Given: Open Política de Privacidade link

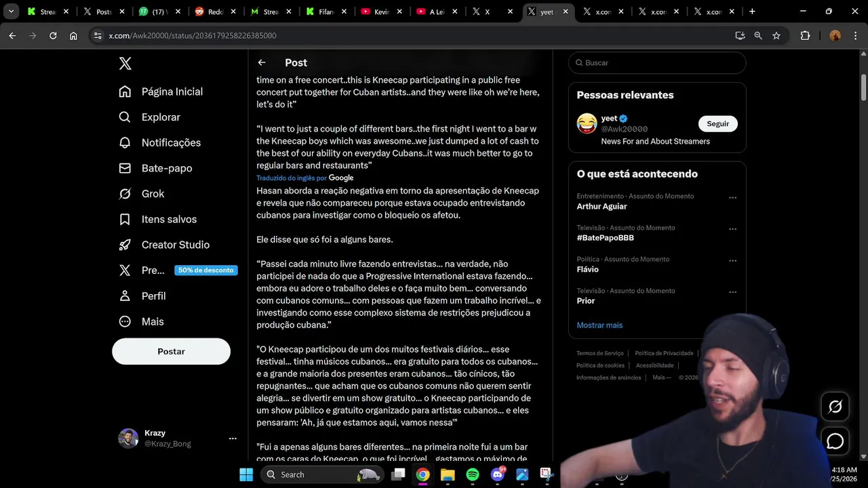Looking at the screenshot, I should click(664, 353).
